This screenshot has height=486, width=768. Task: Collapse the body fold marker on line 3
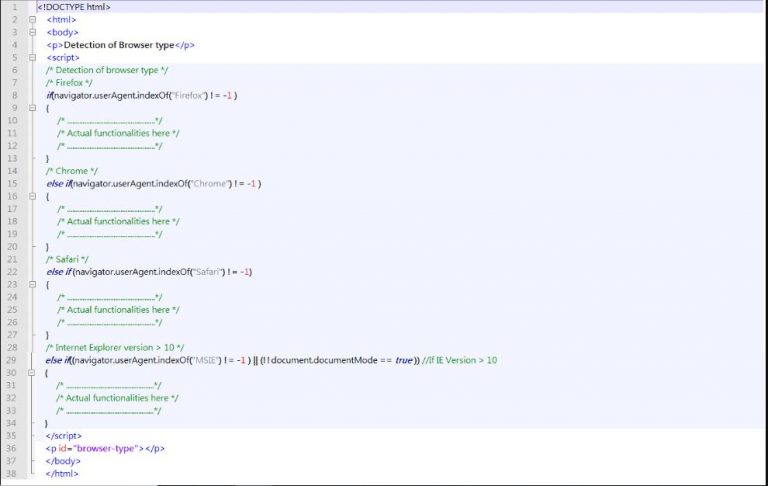click(32, 32)
